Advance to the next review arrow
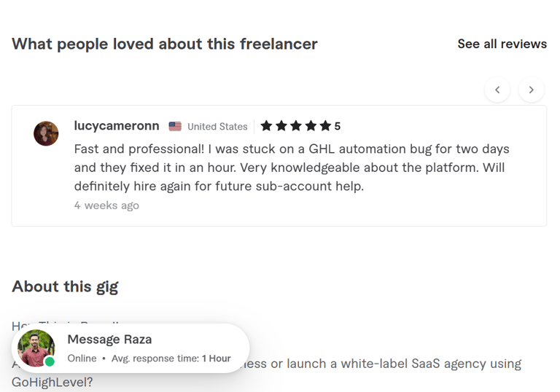Viewport: 560px width, 392px height. point(532,90)
